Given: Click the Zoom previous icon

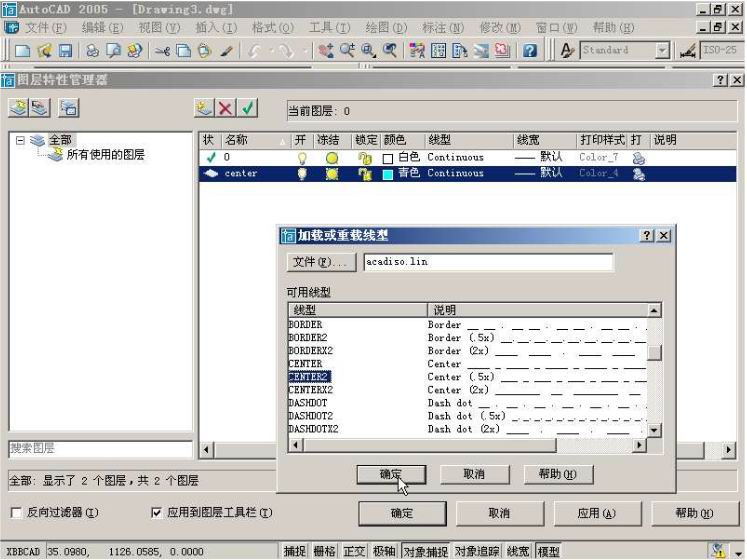Looking at the screenshot, I should [x=390, y=50].
